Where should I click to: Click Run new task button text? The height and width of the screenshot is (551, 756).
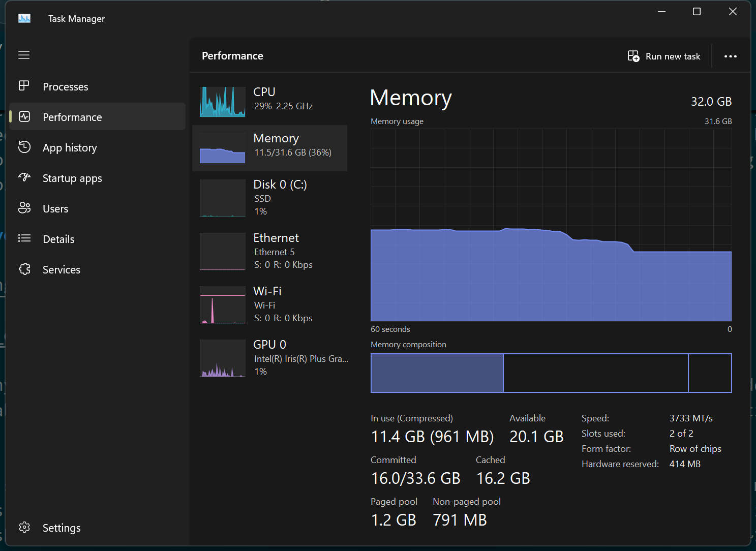(x=673, y=56)
